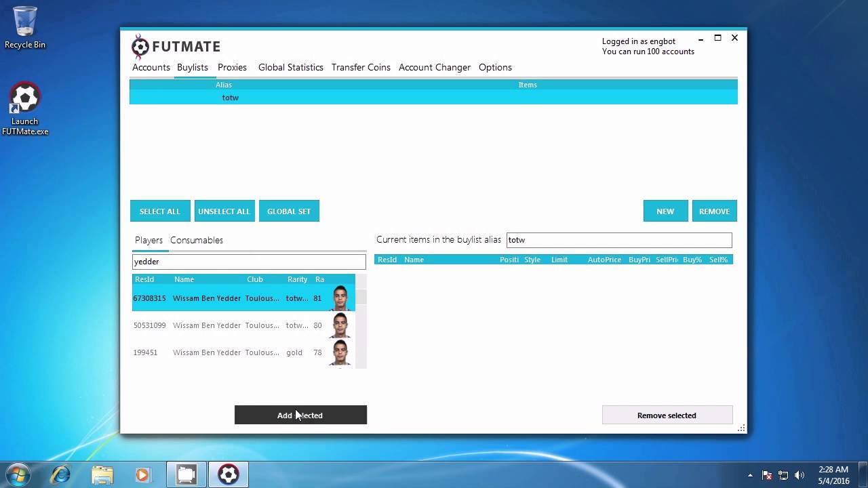Click the Buy% column header
The image size is (868, 488).
(x=692, y=260)
